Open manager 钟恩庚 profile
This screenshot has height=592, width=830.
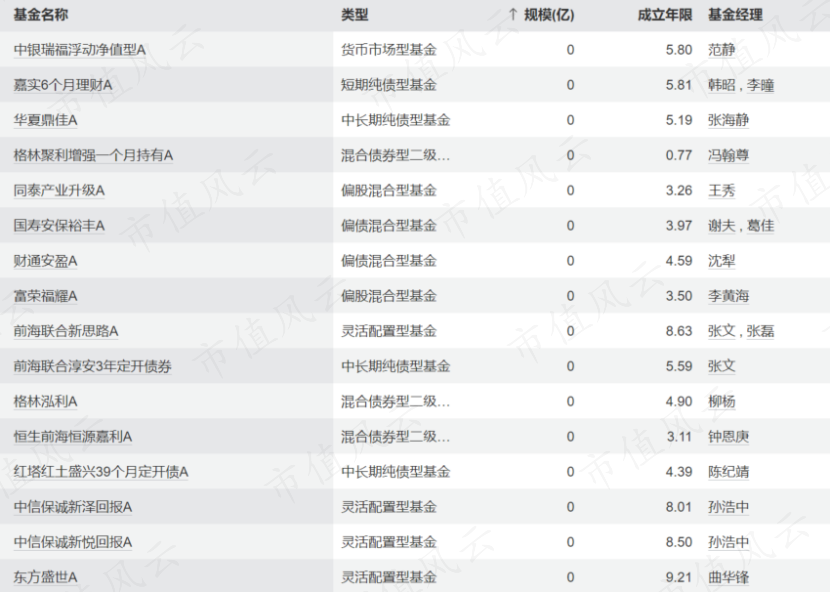click(728, 437)
